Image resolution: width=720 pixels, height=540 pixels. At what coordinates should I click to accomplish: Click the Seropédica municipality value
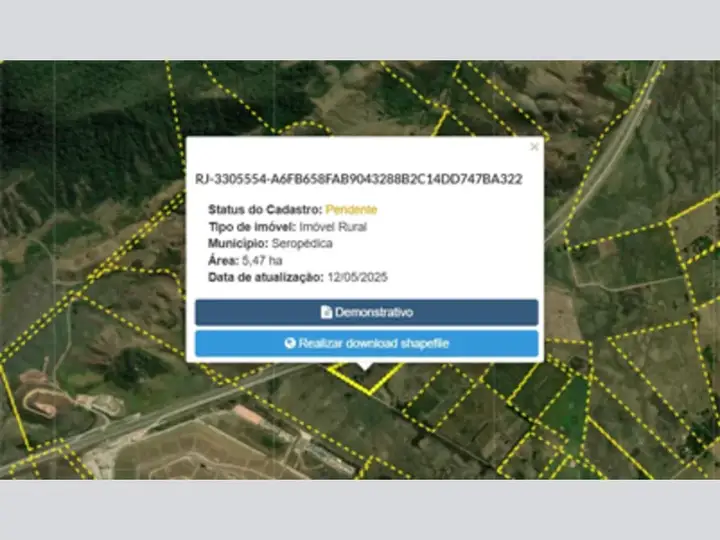coord(302,243)
